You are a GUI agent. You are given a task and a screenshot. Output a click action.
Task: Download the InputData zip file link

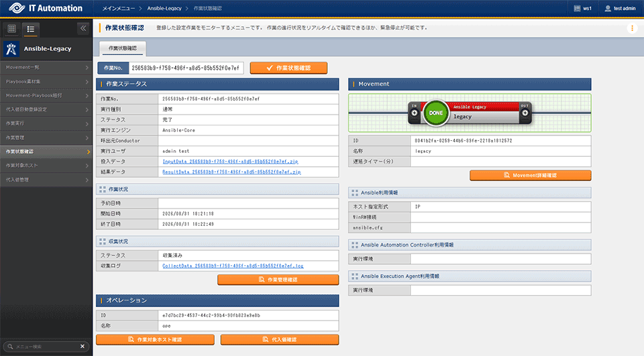(x=230, y=162)
